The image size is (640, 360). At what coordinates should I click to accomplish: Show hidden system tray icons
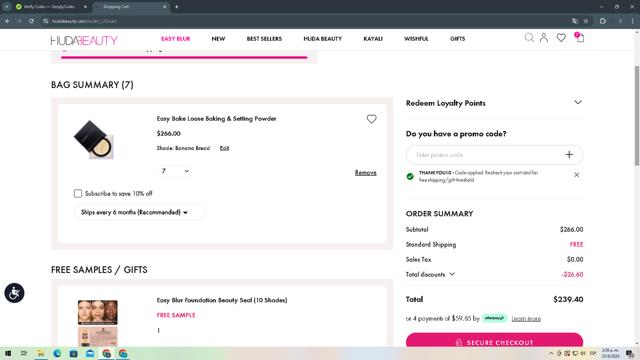click(551, 353)
